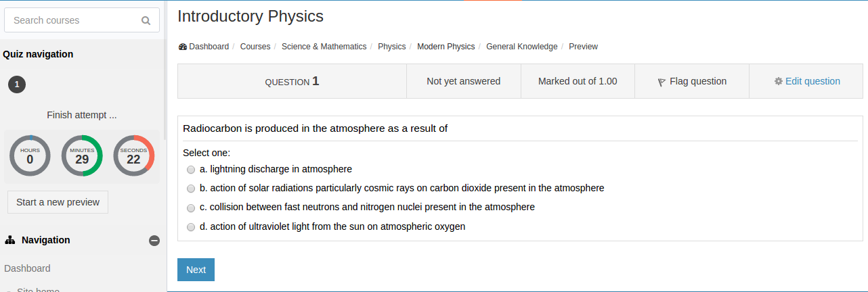The width and height of the screenshot is (868, 292).
Task: Select question 1 in Quiz navigation
Action: point(17,84)
